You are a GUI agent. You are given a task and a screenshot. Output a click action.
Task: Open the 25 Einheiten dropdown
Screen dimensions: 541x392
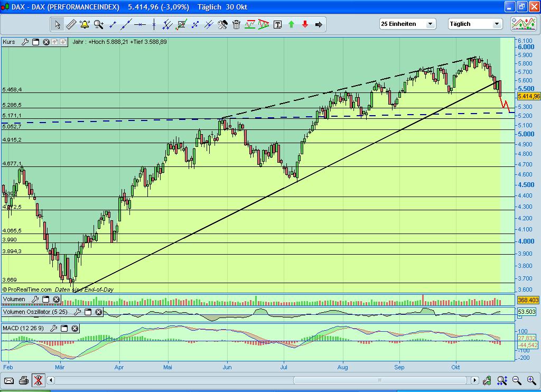click(x=407, y=24)
